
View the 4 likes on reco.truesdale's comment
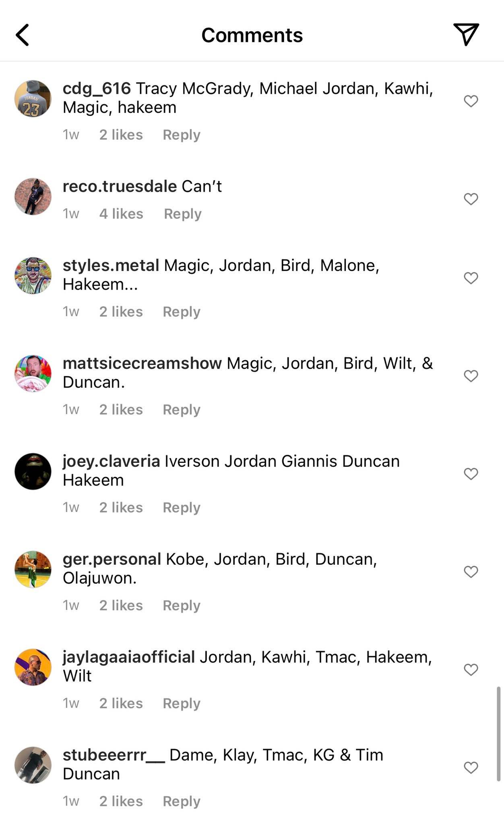tap(121, 214)
